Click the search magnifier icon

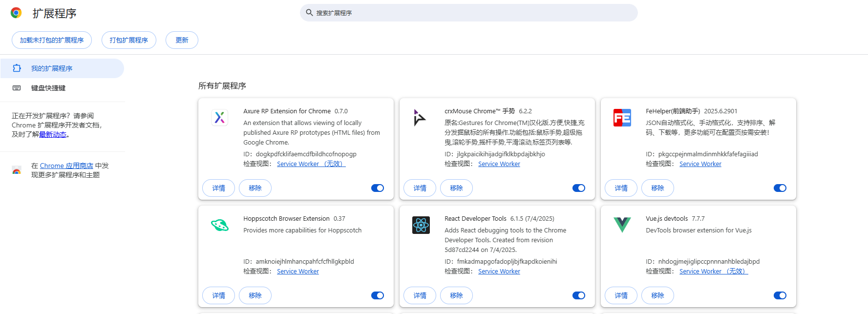(309, 13)
